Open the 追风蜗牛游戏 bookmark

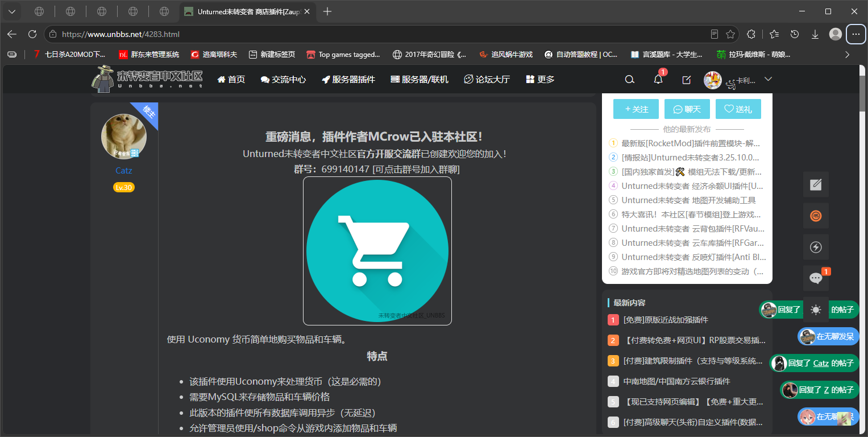[505, 55]
